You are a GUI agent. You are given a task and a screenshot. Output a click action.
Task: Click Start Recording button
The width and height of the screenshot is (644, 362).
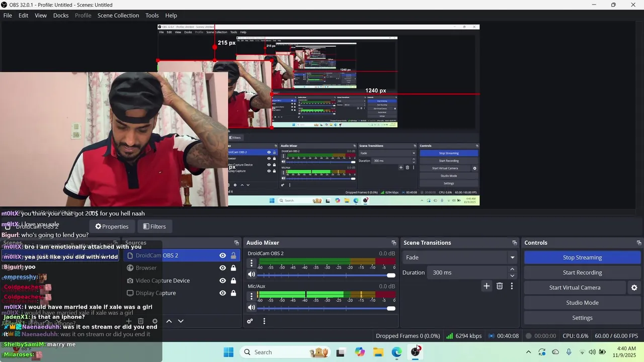[x=582, y=273]
